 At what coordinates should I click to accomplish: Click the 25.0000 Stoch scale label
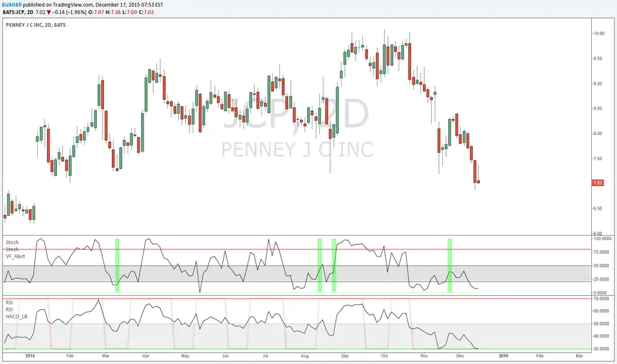click(602, 279)
